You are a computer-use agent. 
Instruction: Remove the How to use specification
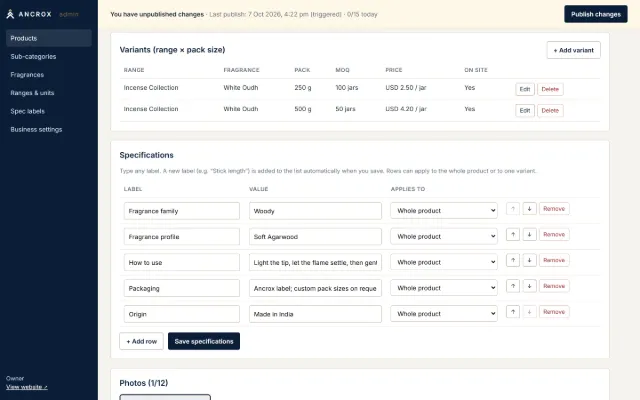(x=554, y=260)
